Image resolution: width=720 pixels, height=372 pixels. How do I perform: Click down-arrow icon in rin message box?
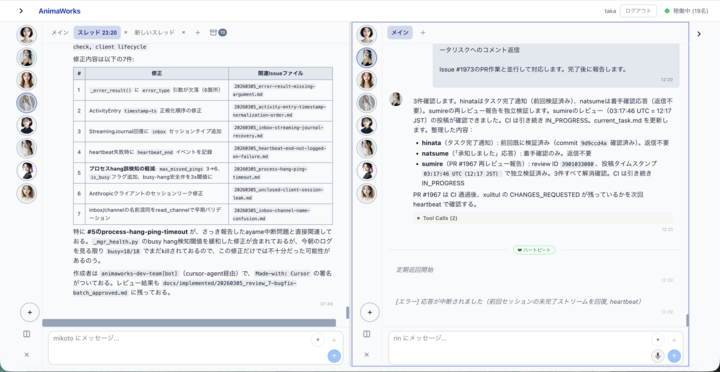pos(674,340)
